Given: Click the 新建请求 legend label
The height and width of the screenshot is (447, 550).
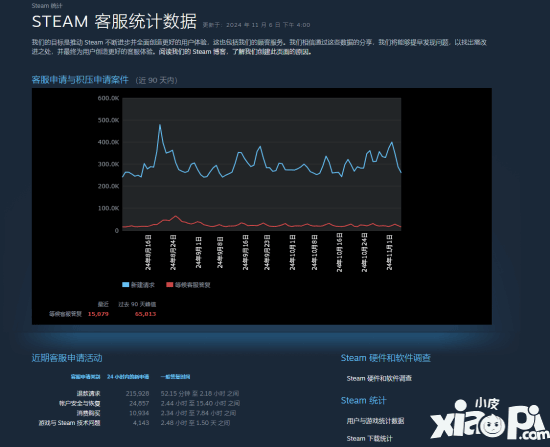Looking at the screenshot, I should tap(143, 285).
